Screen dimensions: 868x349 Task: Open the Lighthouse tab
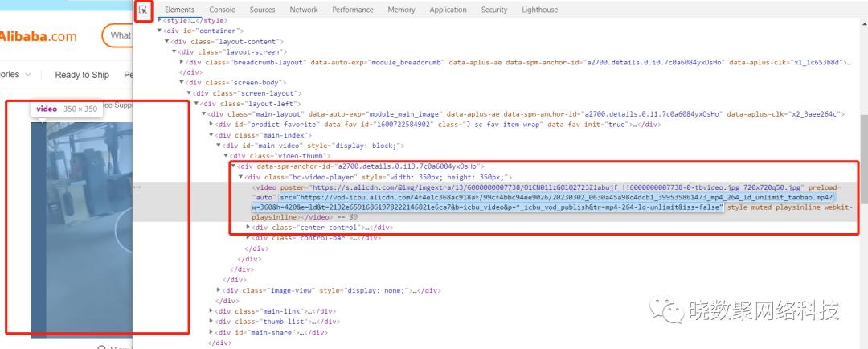539,10
